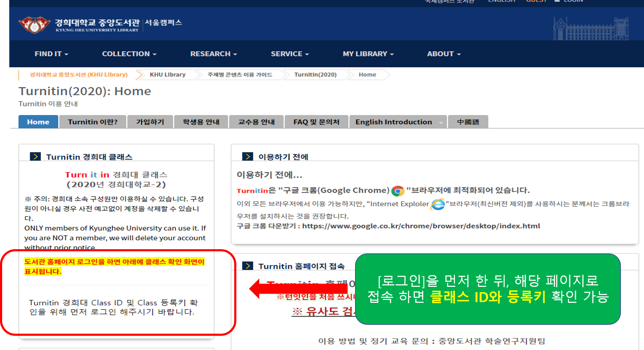644x350 pixels.
Task: Click arrow icon beside Turnitin 홈페이지 접속 heading
Action: [247, 266]
